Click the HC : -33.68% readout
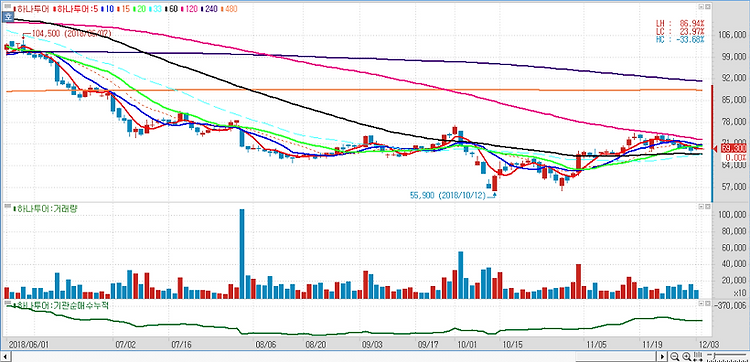750x362 pixels. (x=680, y=39)
